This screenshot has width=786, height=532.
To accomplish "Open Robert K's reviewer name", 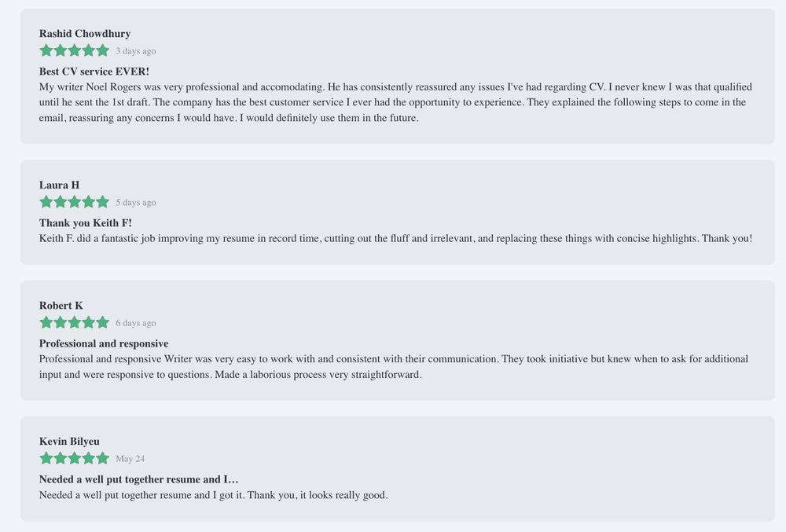I will [x=61, y=306].
